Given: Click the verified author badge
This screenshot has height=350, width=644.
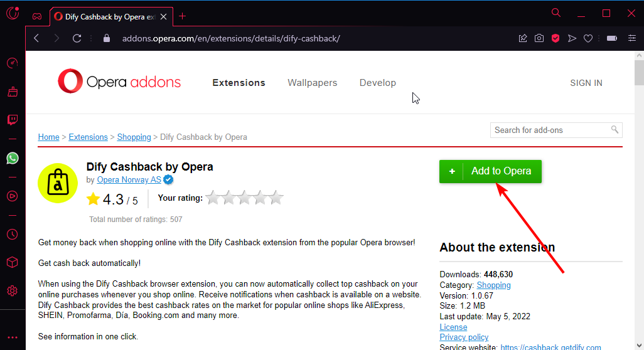Looking at the screenshot, I should [168, 180].
